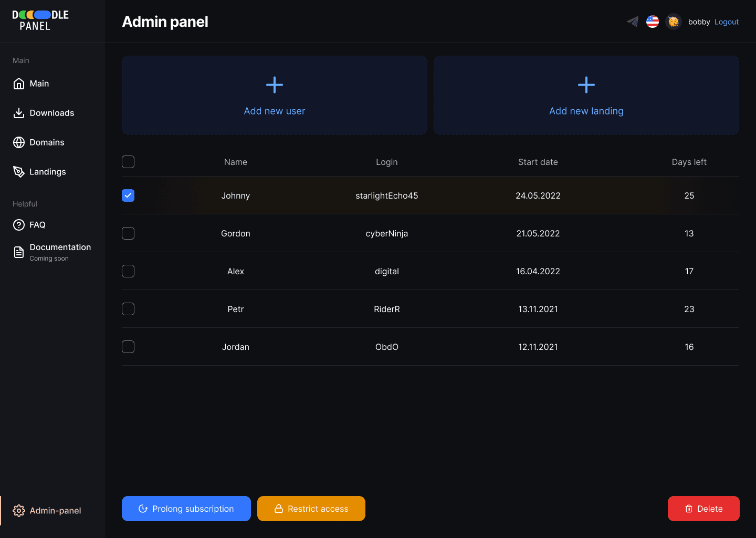Click the start date 21.05.2022
The height and width of the screenshot is (538, 756).
click(538, 233)
